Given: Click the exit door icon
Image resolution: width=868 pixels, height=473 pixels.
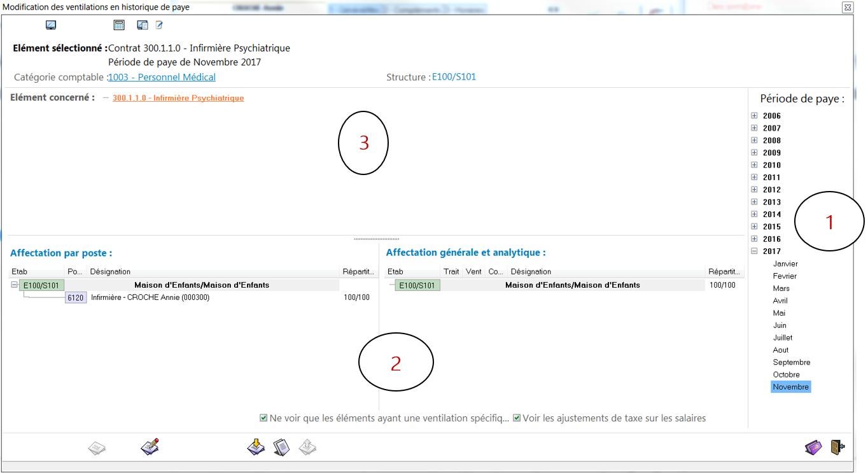Looking at the screenshot, I should (837, 448).
